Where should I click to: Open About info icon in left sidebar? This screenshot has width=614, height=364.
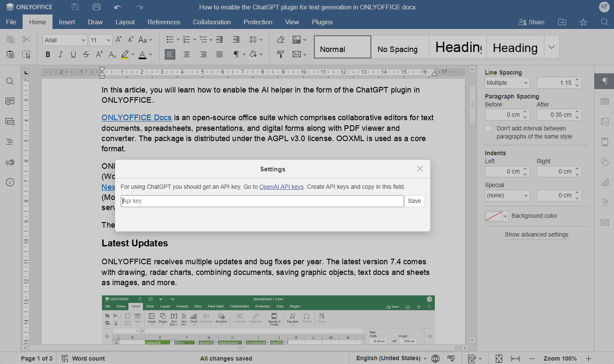pyautogui.click(x=10, y=182)
